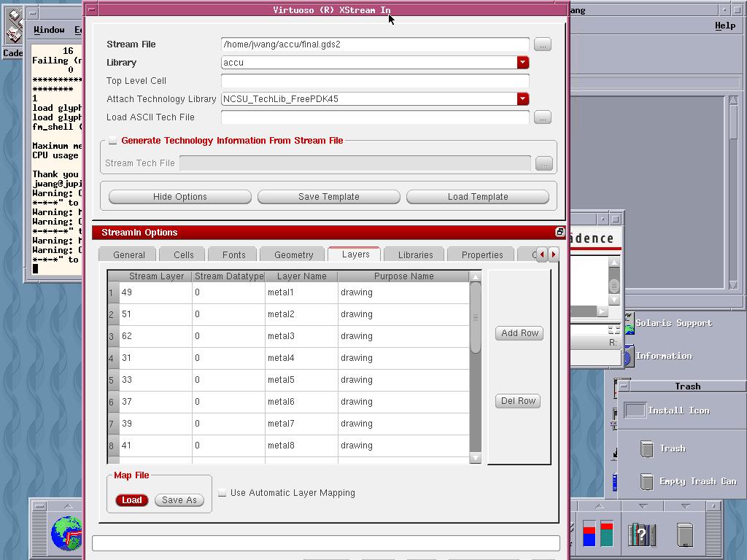Click the Stream File path field
Viewport: 747px width, 560px height.
click(x=375, y=44)
